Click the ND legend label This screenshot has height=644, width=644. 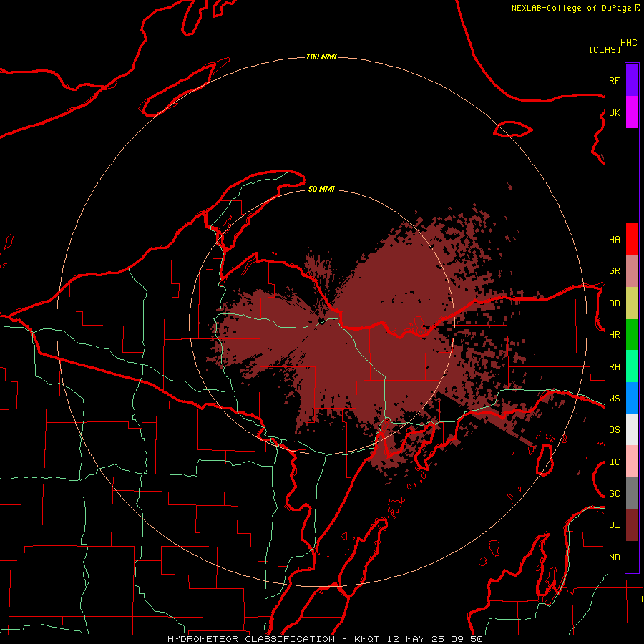614,557
